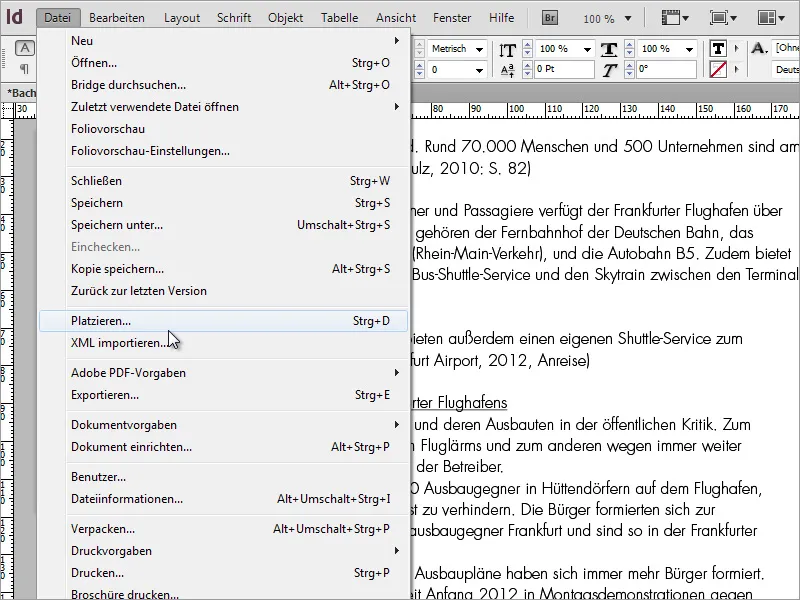800x600 pixels.
Task: Open the View Options filmstrip icon dropdown
Action: click(x=674, y=18)
